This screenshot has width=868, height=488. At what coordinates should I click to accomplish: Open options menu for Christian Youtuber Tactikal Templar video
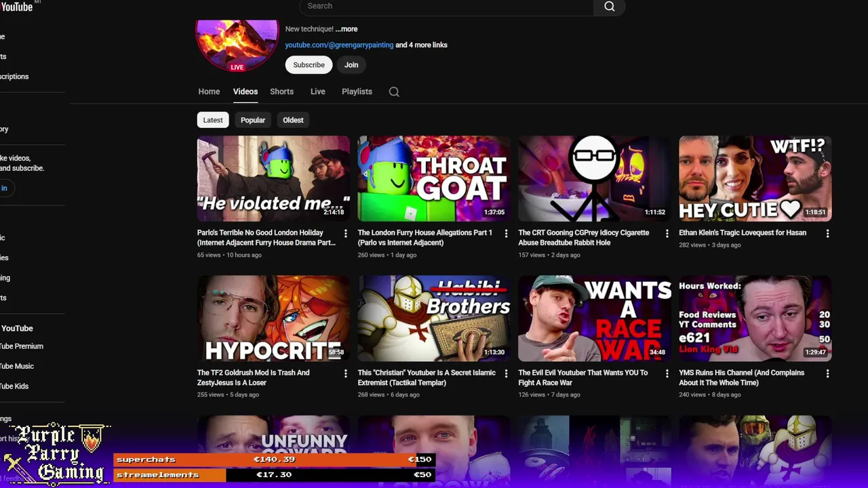click(x=506, y=373)
